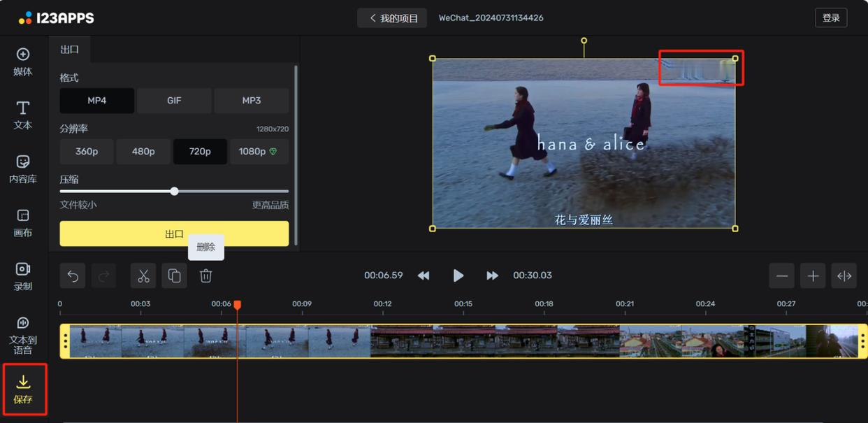Click the scissors split icon

coord(143,276)
